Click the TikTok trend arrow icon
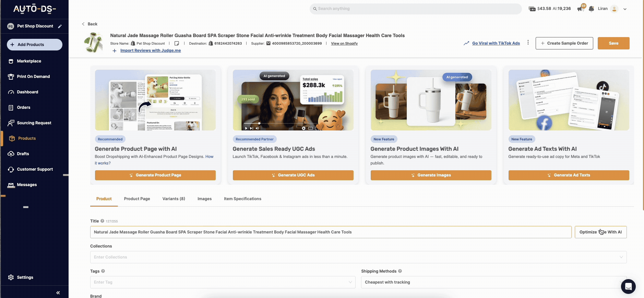The height and width of the screenshot is (298, 644). (x=466, y=43)
